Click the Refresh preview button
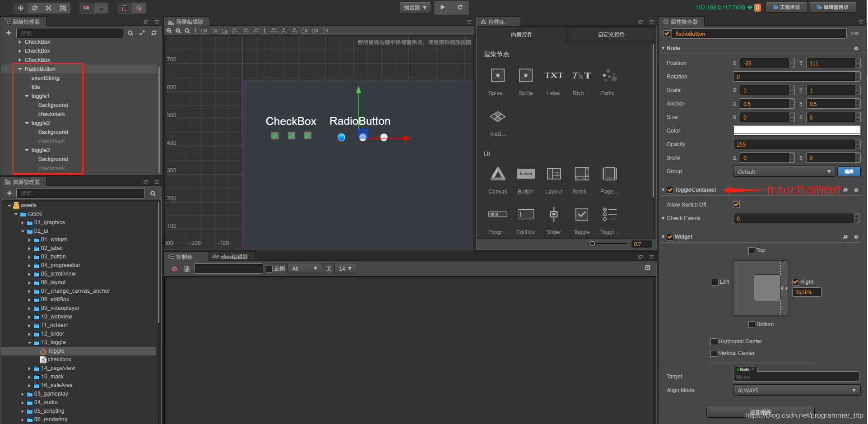The width and height of the screenshot is (868, 424). pos(460,7)
